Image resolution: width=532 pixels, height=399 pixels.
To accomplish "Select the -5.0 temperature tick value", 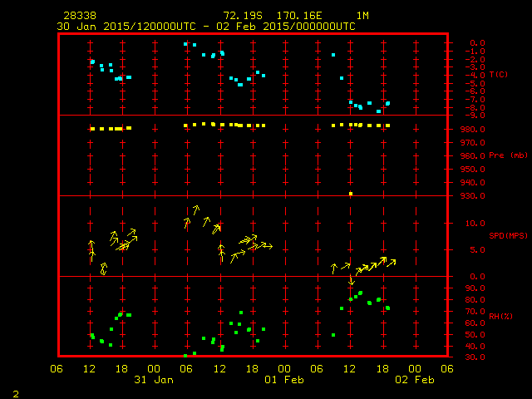I will point(475,83).
